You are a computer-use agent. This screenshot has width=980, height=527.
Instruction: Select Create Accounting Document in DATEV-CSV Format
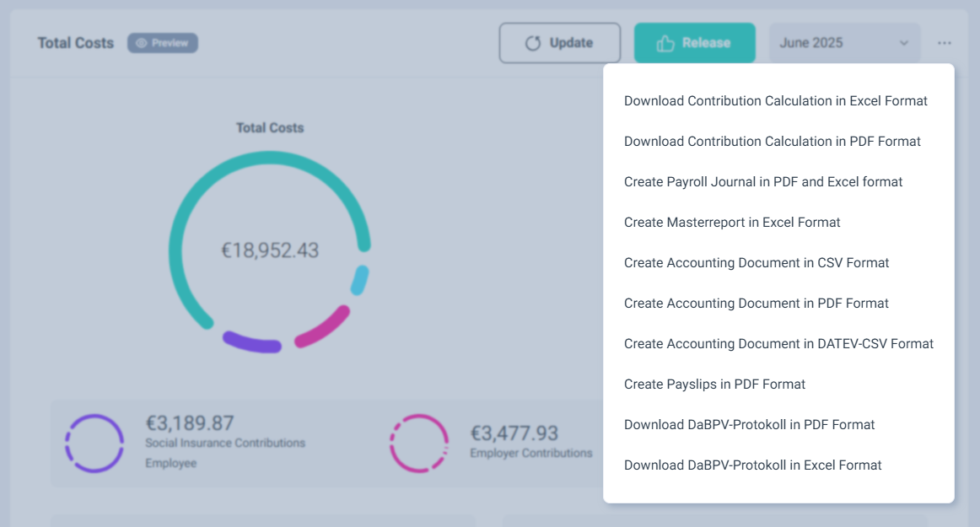(x=778, y=344)
